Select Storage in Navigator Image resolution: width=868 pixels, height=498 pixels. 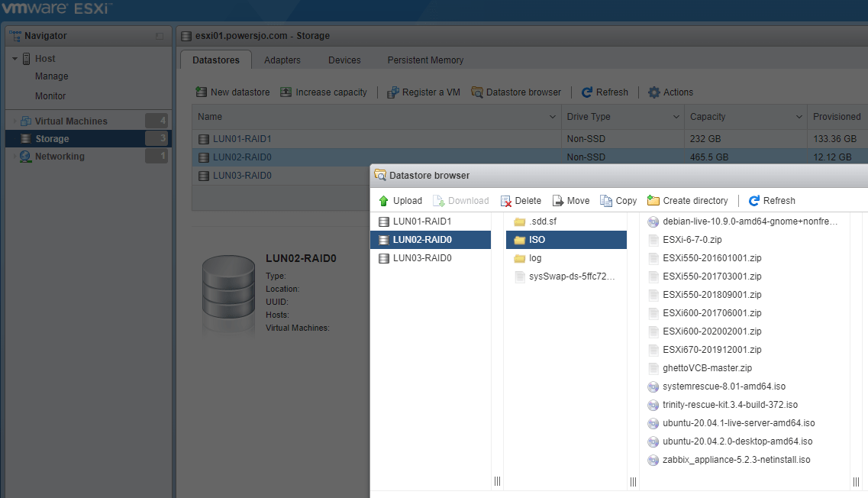click(x=89, y=138)
